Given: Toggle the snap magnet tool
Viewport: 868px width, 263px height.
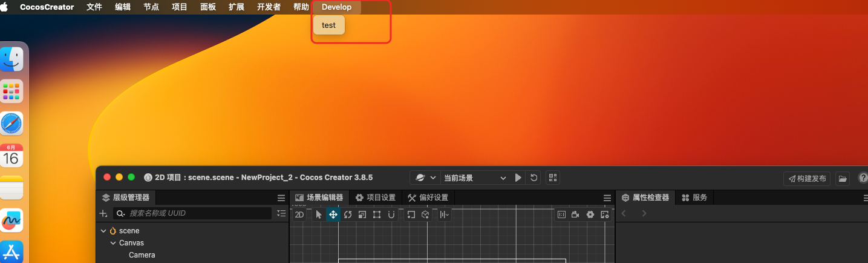Looking at the screenshot, I should pos(391,215).
